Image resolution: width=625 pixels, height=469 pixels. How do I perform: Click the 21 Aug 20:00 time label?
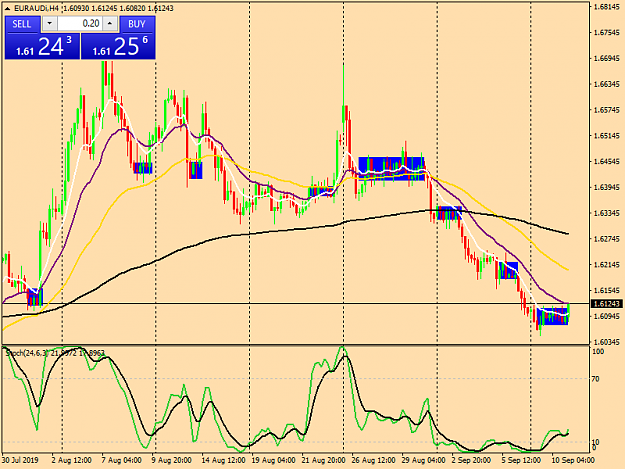click(x=323, y=460)
